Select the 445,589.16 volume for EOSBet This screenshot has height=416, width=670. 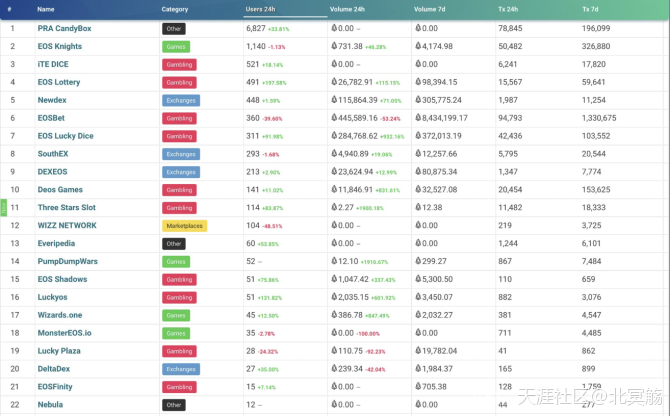[358, 118]
